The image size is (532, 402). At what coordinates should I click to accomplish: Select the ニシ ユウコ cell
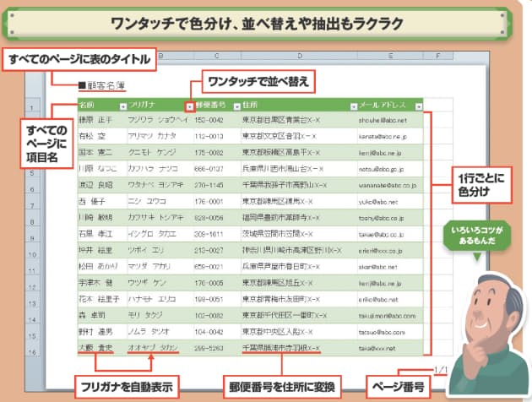(160, 201)
